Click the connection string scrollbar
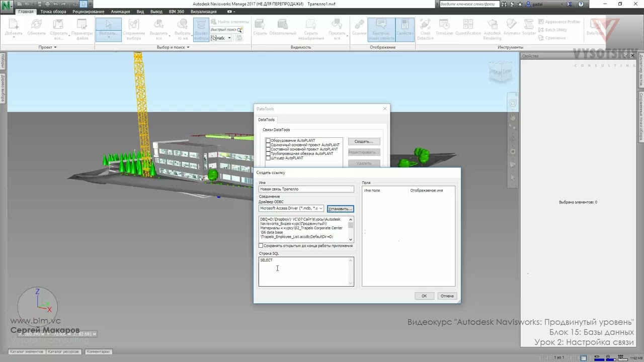Image resolution: width=644 pixels, height=362 pixels. pyautogui.click(x=351, y=229)
